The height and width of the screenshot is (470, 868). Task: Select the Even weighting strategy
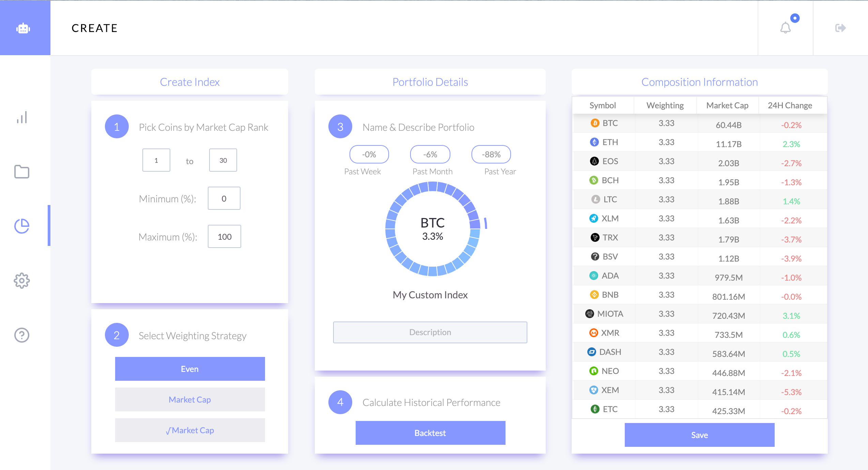190,369
